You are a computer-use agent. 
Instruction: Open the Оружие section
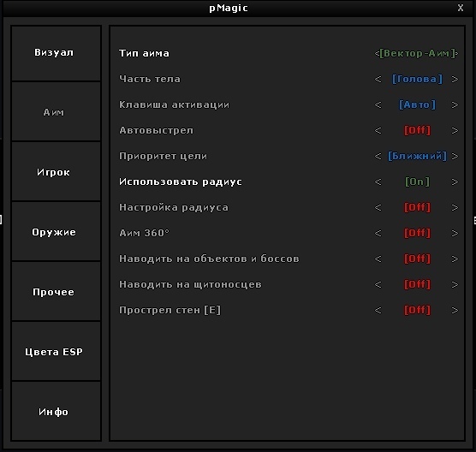point(56,231)
